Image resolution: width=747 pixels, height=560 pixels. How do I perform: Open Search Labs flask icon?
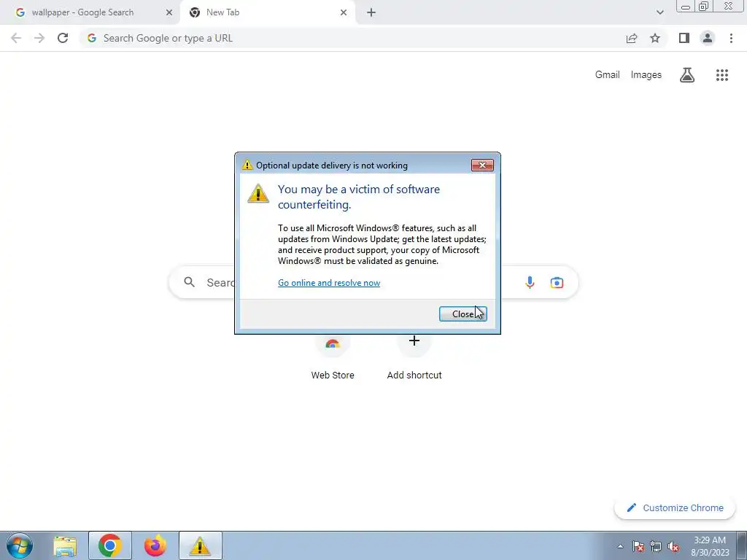pyautogui.click(x=687, y=75)
